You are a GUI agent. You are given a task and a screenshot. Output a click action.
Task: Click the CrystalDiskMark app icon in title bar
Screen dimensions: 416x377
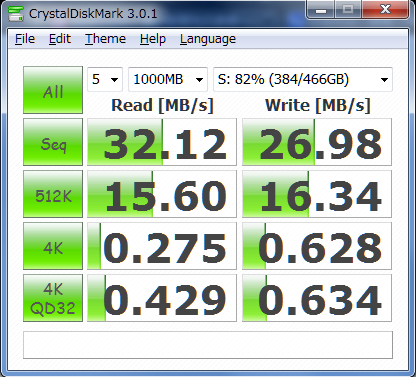click(x=15, y=13)
